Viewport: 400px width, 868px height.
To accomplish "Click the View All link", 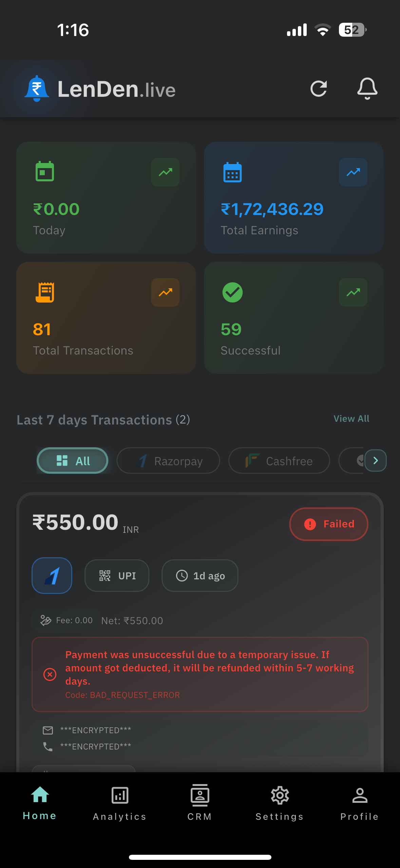I will click(x=351, y=419).
